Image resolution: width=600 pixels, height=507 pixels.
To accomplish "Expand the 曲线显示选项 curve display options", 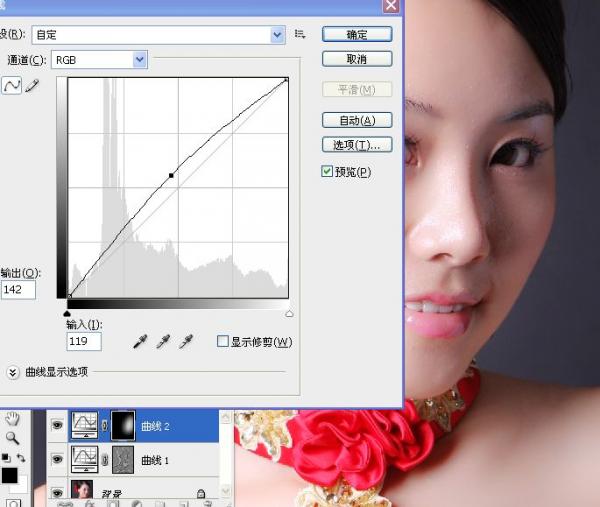I will pyautogui.click(x=13, y=372).
